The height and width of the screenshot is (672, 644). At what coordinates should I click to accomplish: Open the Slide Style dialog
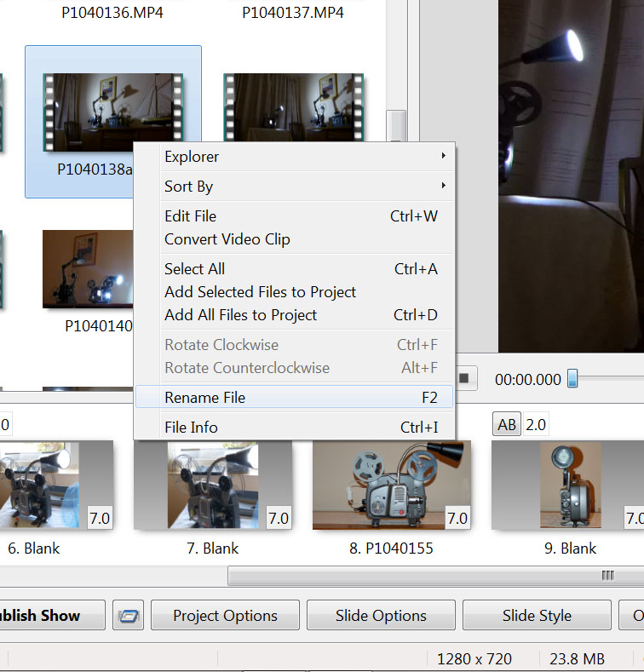[x=537, y=616]
